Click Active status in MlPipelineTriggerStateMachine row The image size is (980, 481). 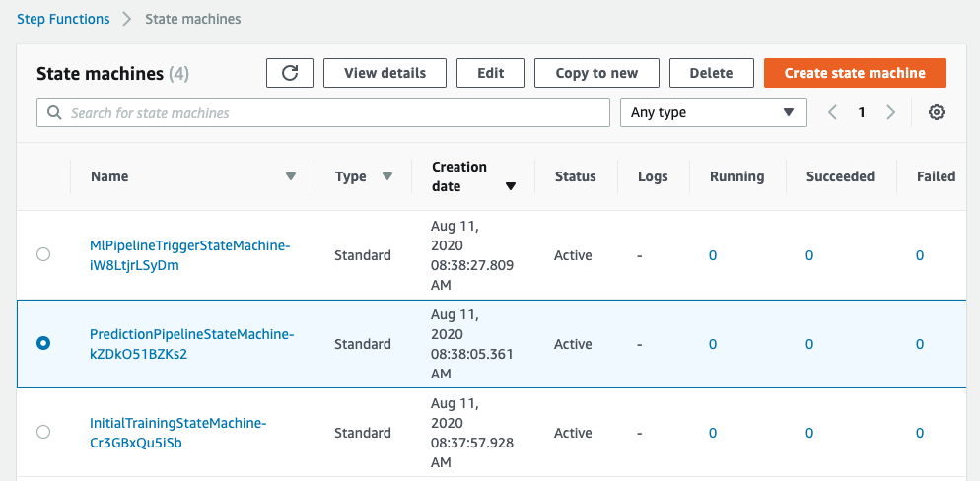(573, 255)
